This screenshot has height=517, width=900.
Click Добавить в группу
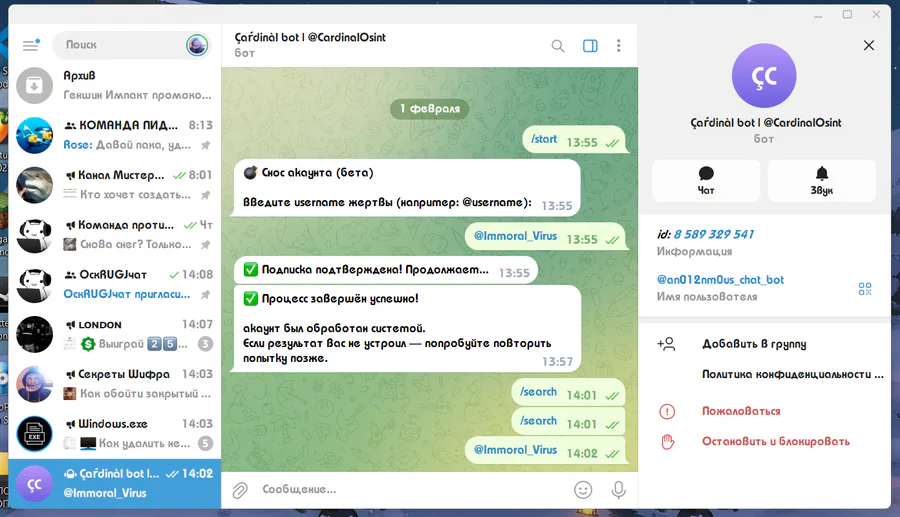pyautogui.click(x=754, y=344)
